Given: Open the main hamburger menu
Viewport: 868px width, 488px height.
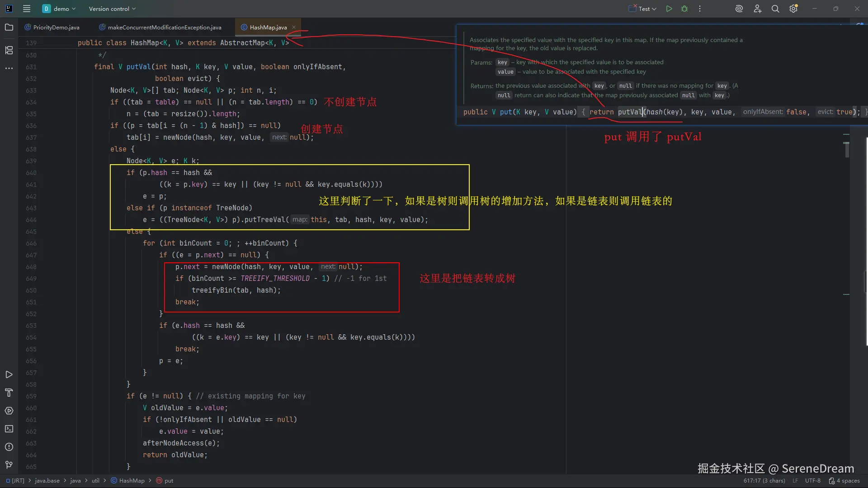Looking at the screenshot, I should coord(27,9).
